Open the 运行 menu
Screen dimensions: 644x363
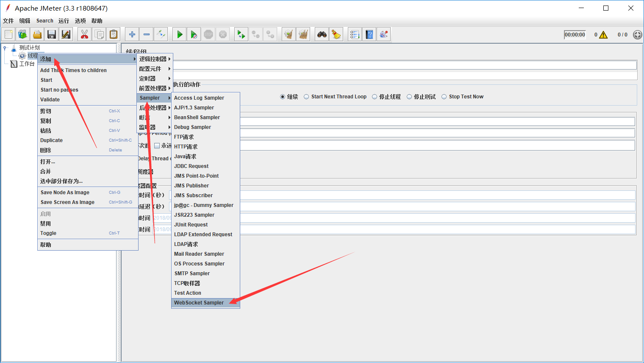(x=64, y=21)
